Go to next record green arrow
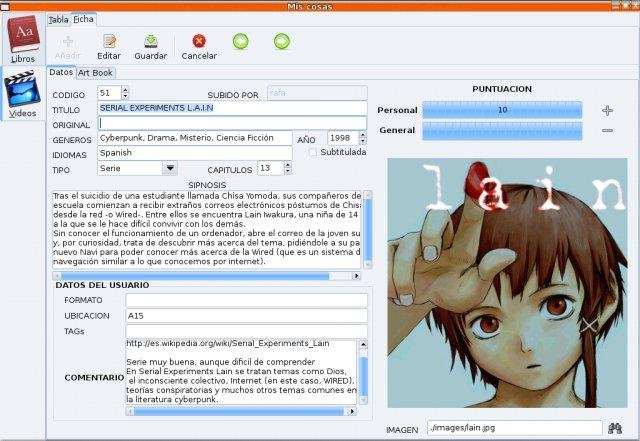The height and width of the screenshot is (441, 640). click(x=282, y=41)
